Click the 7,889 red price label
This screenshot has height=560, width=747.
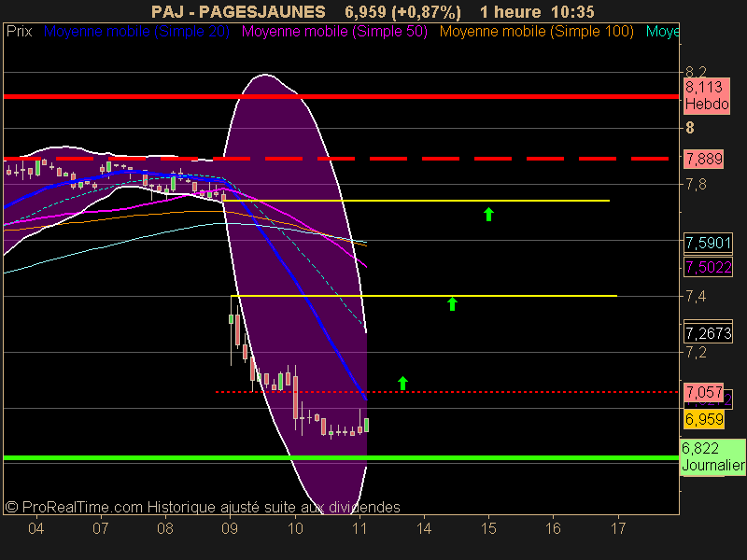tap(704, 159)
